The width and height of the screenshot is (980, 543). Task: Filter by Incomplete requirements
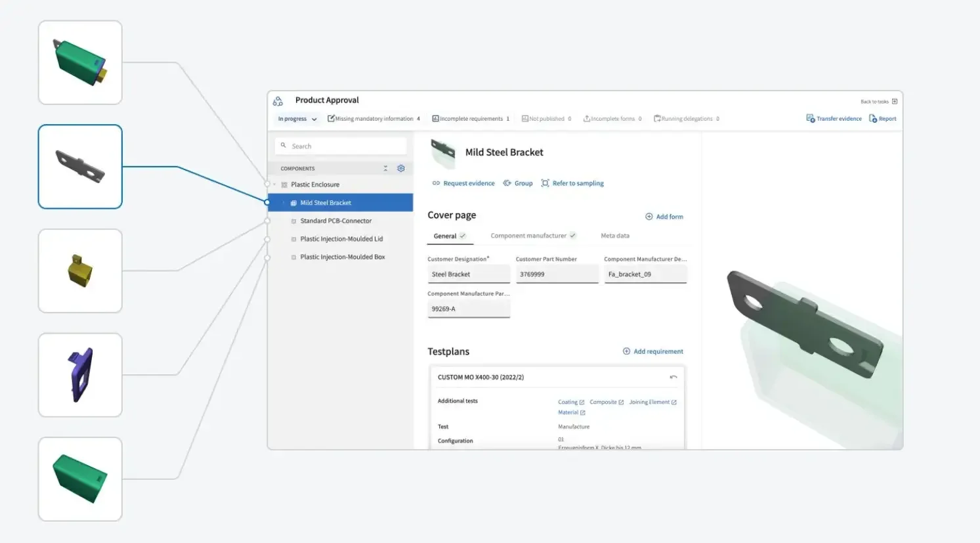[x=471, y=119]
